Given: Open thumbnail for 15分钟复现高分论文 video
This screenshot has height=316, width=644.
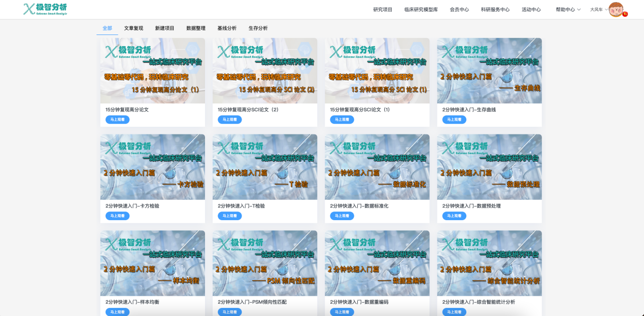Looking at the screenshot, I should tap(153, 71).
